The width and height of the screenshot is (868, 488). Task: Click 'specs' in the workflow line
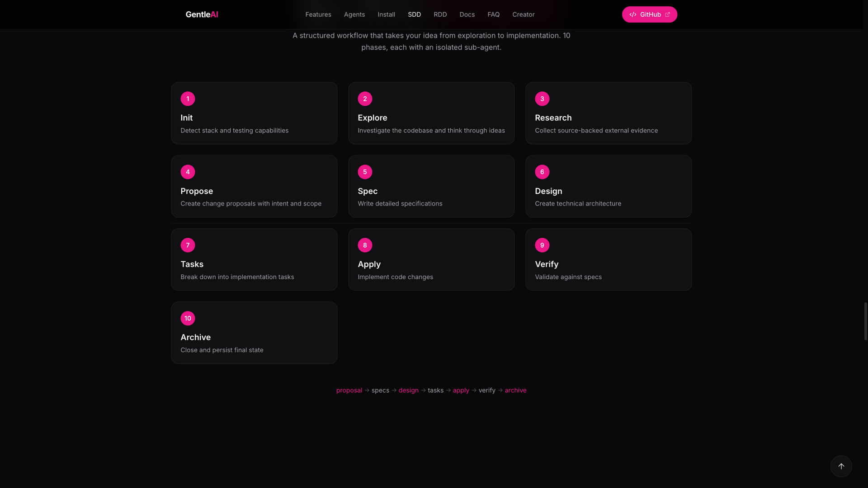click(380, 390)
